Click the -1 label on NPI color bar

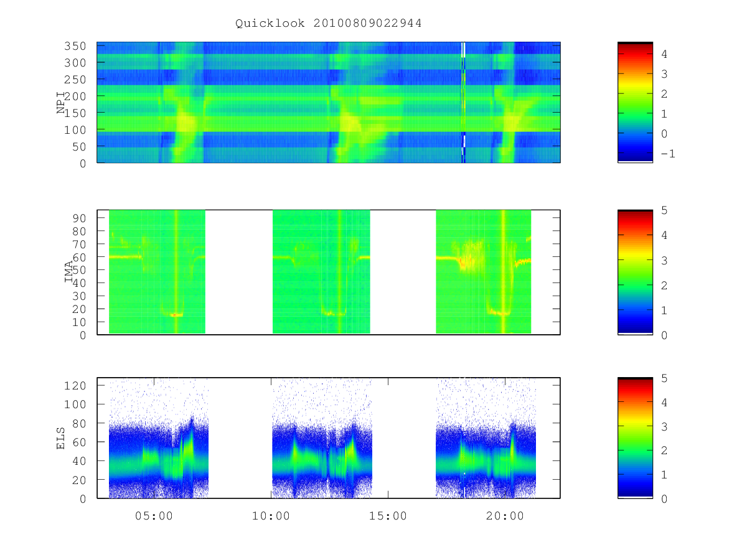667,154
